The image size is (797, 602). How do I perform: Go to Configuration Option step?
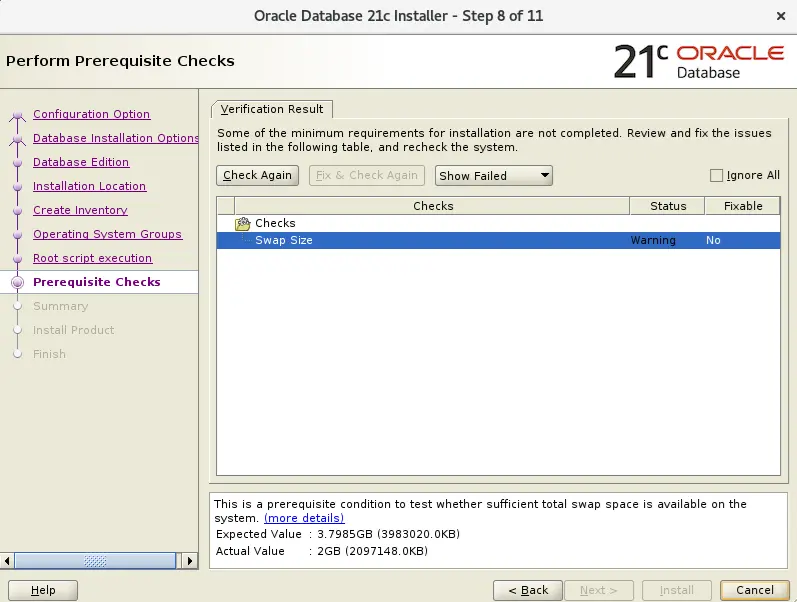point(91,114)
